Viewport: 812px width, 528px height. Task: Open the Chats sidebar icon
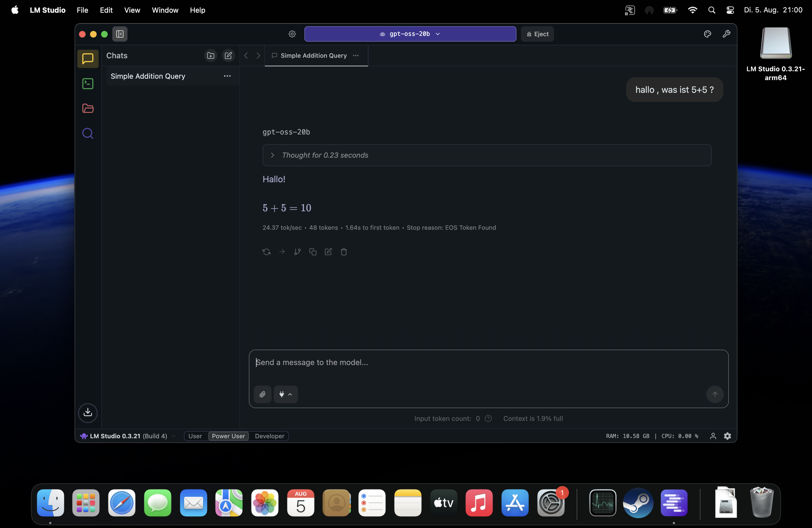pyautogui.click(x=88, y=59)
